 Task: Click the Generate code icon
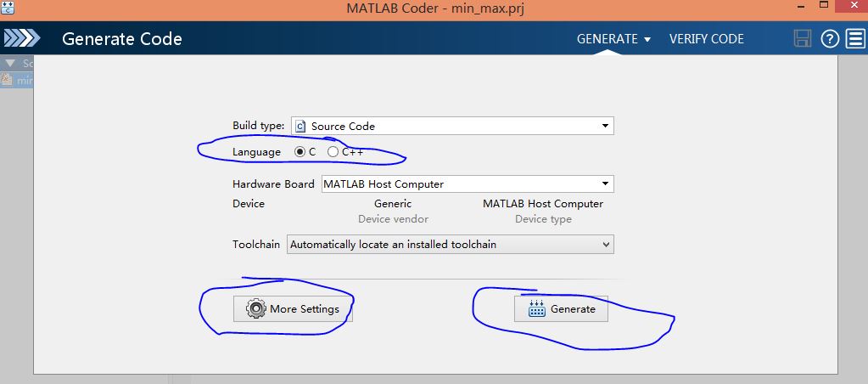[x=537, y=308]
